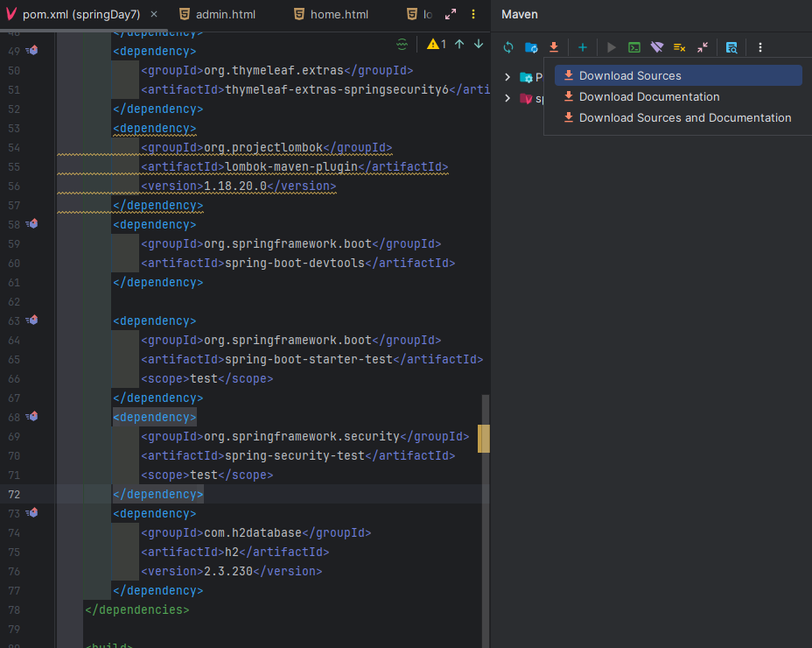
Task: Click spring-security-test artifactId text
Action: click(295, 455)
